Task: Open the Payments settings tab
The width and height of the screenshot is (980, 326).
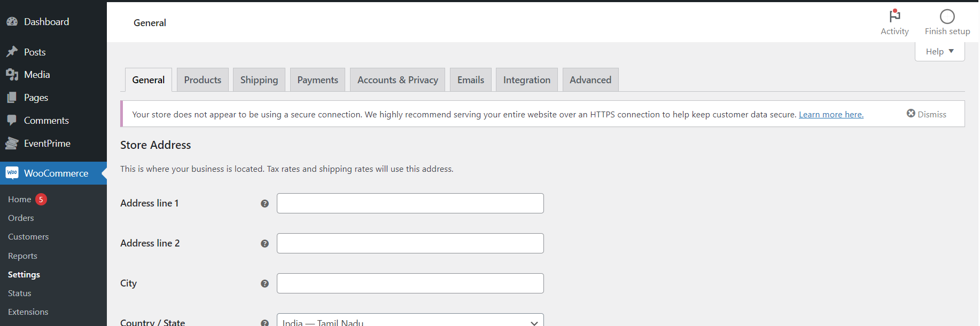Action: 317,80
